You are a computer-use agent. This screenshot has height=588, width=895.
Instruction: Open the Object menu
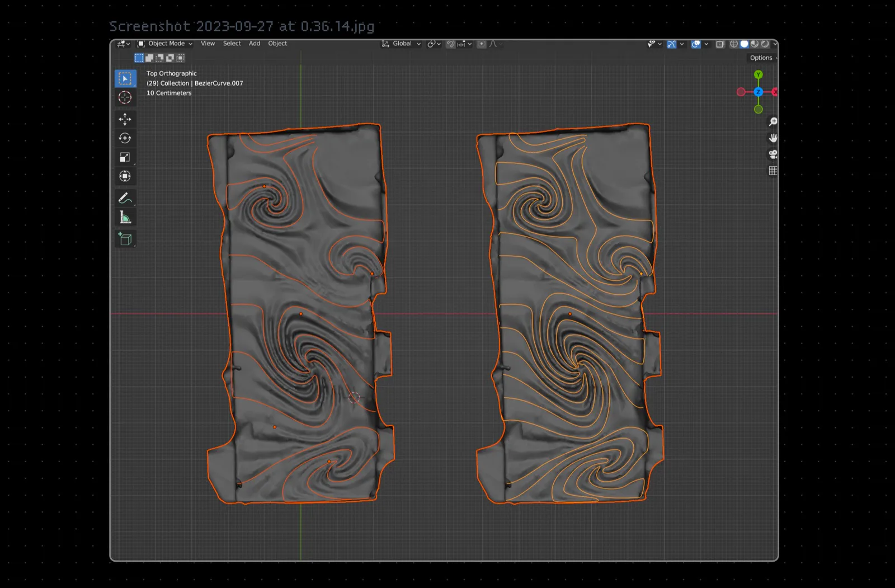(277, 44)
